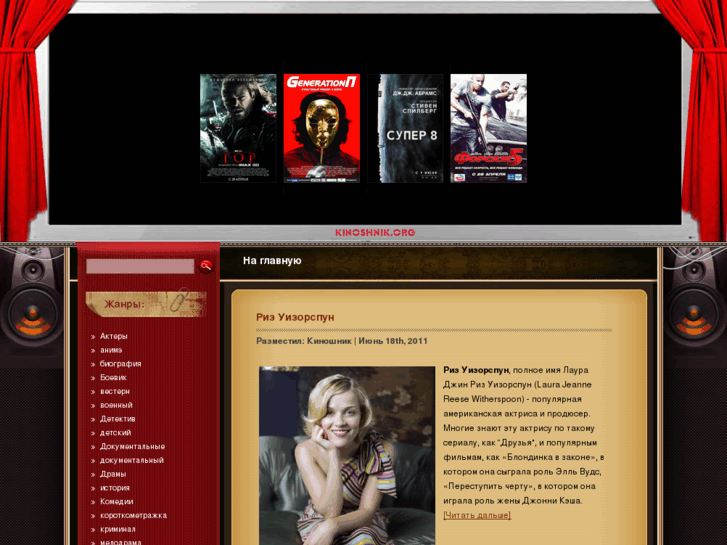This screenshot has height=545, width=727.
Task: Open the Тор movie poster
Action: pos(238,128)
